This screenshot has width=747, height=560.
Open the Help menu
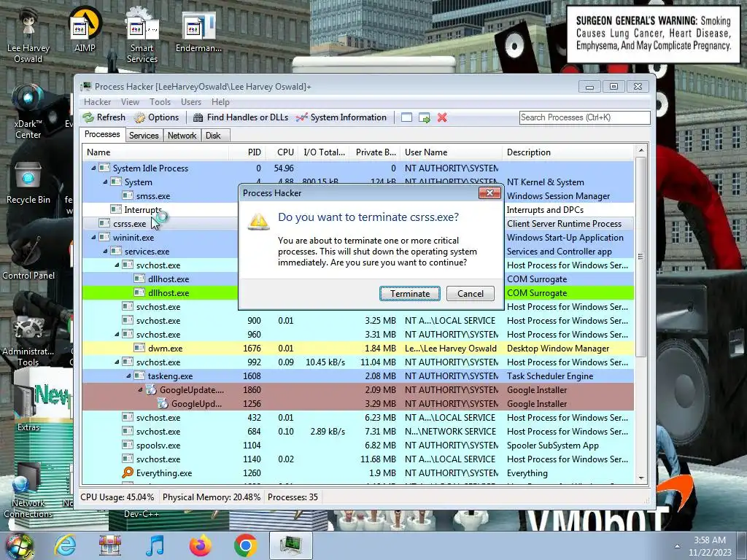click(220, 102)
